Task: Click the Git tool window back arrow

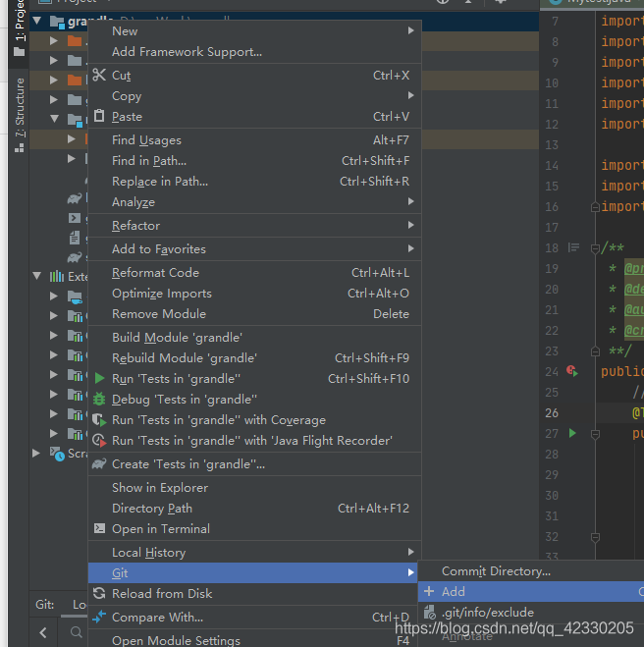Action: (43, 632)
